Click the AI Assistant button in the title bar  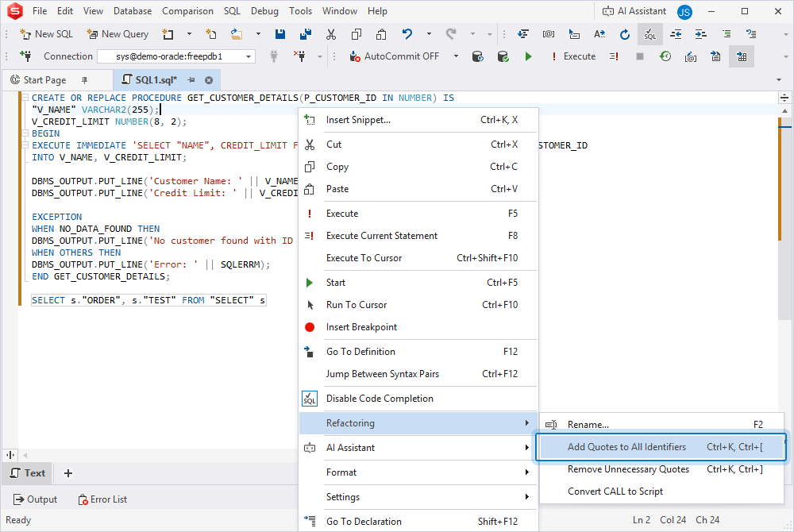click(634, 10)
